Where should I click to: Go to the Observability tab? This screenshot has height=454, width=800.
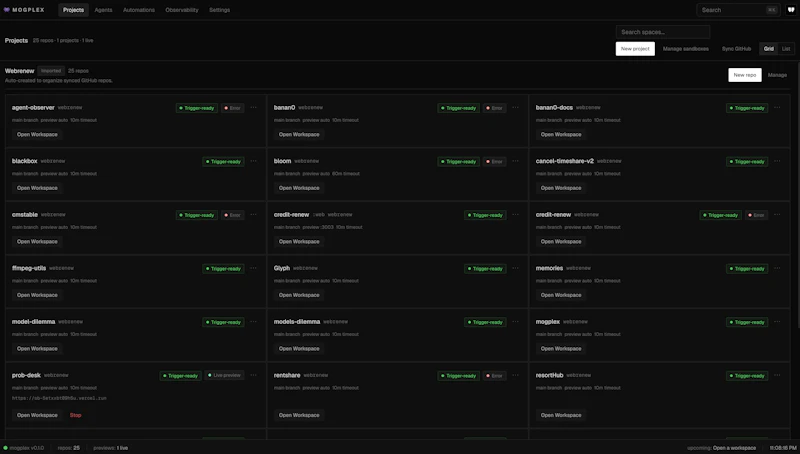(x=182, y=10)
